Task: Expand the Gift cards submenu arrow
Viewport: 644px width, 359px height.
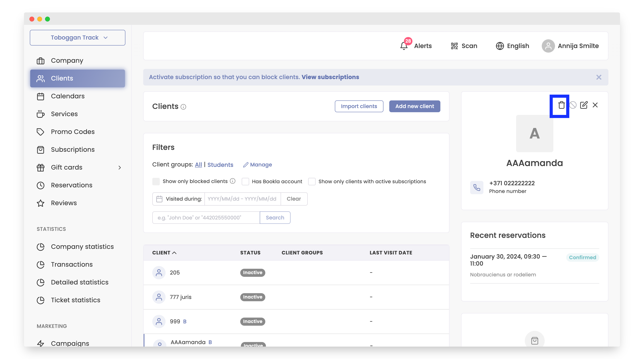Action: tap(120, 167)
